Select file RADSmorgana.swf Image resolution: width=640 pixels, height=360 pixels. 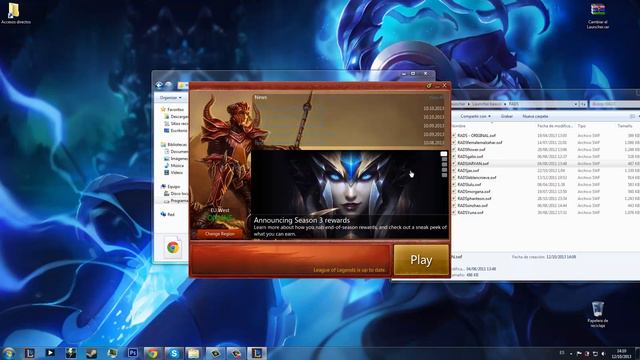tap(473, 191)
